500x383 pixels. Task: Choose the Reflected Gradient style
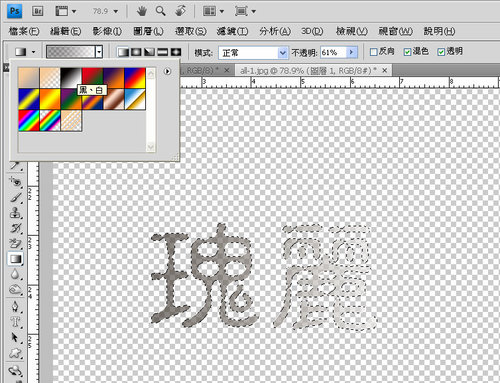(x=162, y=52)
